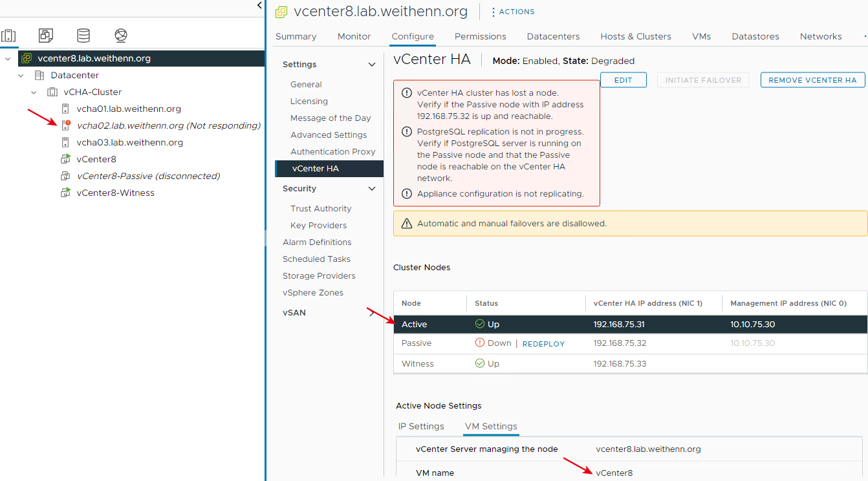Image resolution: width=868 pixels, height=481 pixels.
Task: Click error icon beside 'Appliance configuration is not replicating'
Action: pos(407,194)
